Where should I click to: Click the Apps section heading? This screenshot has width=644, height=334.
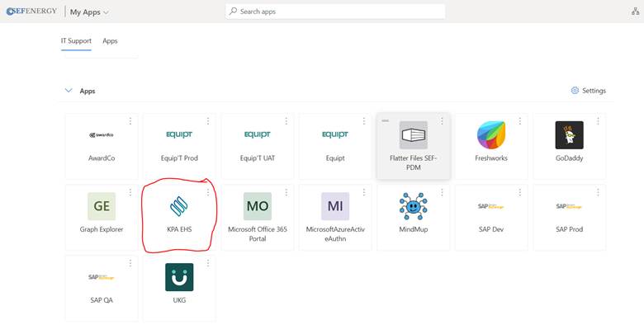pyautogui.click(x=87, y=91)
